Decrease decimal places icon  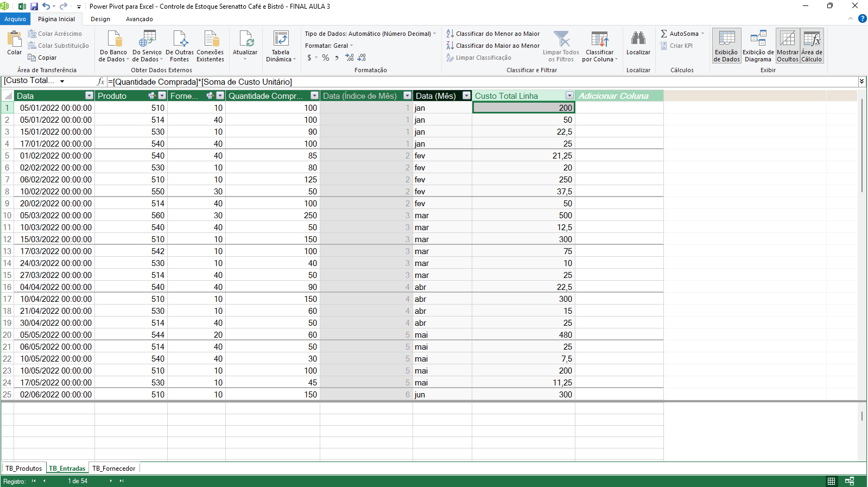tap(362, 58)
